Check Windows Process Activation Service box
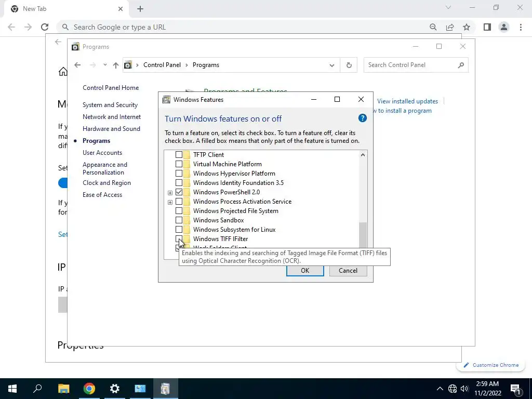This screenshot has height=399, width=532. pos(179,202)
